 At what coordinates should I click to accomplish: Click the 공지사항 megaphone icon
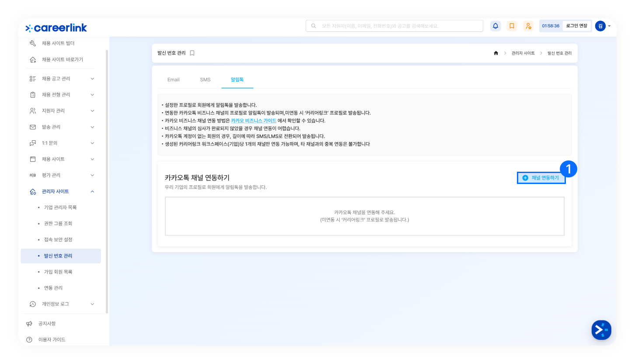click(x=29, y=324)
